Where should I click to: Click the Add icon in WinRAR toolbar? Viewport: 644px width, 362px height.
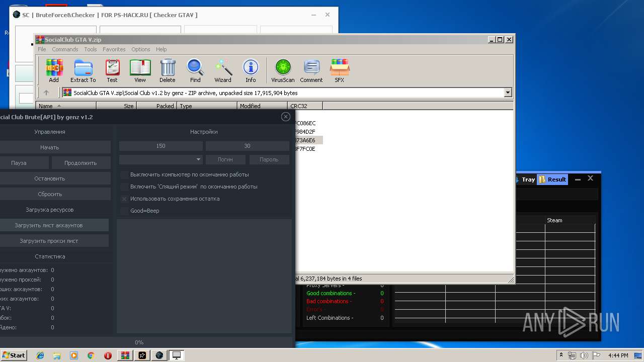pos(54,71)
